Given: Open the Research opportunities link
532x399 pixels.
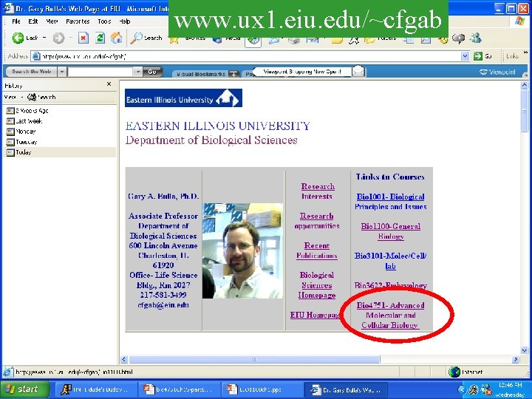Looking at the screenshot, I should (x=317, y=221).
